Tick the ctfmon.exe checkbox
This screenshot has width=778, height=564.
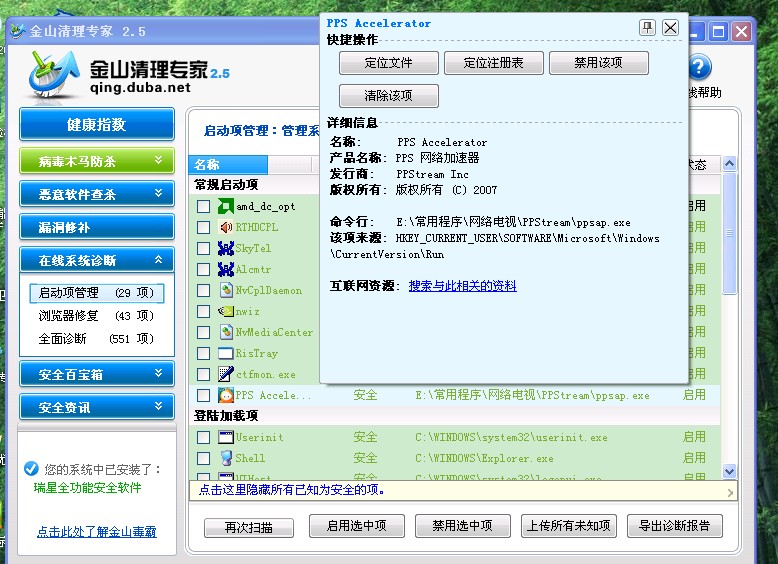[203, 374]
